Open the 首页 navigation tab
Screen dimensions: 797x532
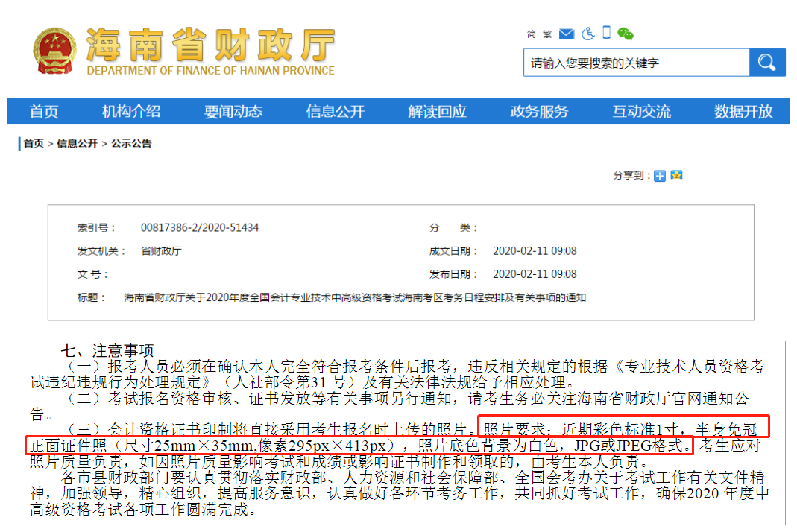[44, 112]
